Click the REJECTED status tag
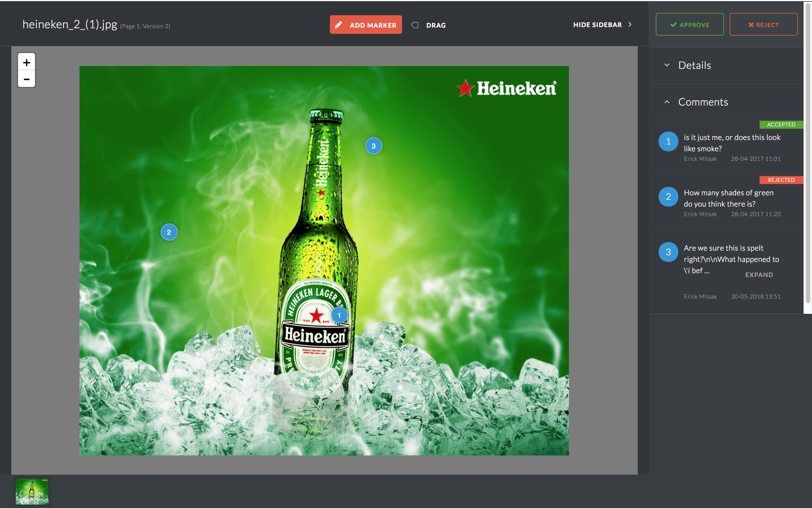This screenshot has width=812, height=508. pyautogui.click(x=781, y=180)
